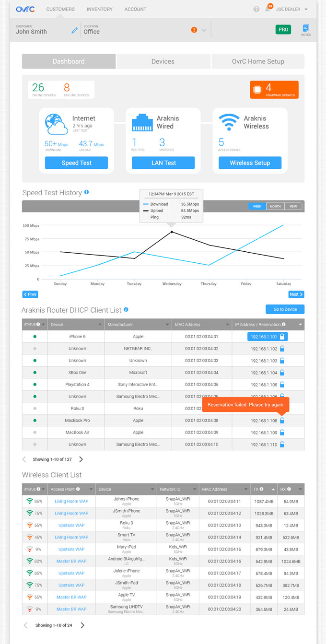Click the Next chart button
Image resolution: width=326 pixels, height=644 pixels.
coord(296,294)
